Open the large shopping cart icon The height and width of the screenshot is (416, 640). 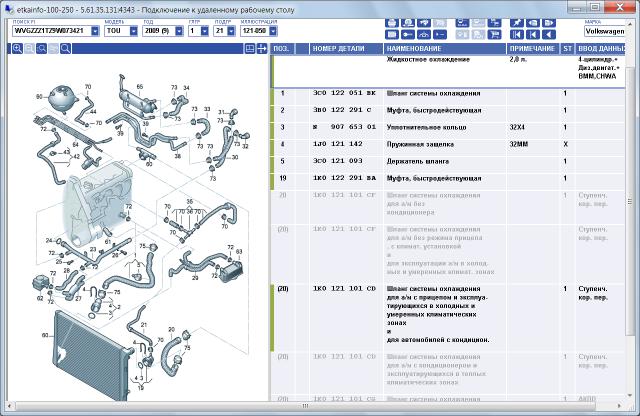click(495, 35)
